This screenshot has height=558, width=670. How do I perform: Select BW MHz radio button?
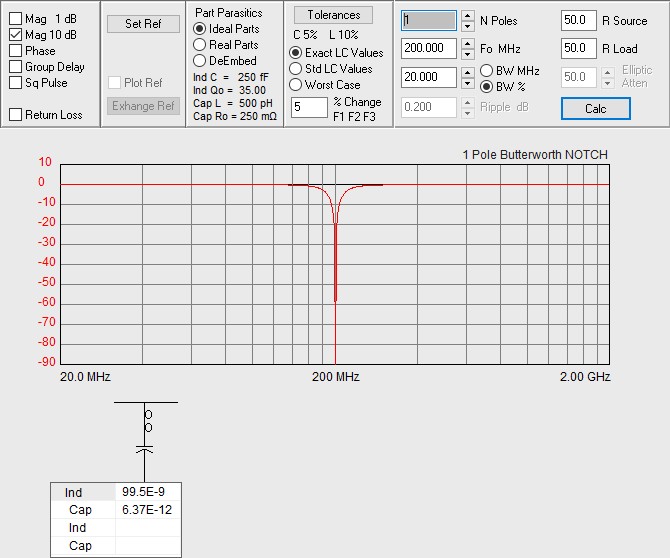click(x=487, y=70)
